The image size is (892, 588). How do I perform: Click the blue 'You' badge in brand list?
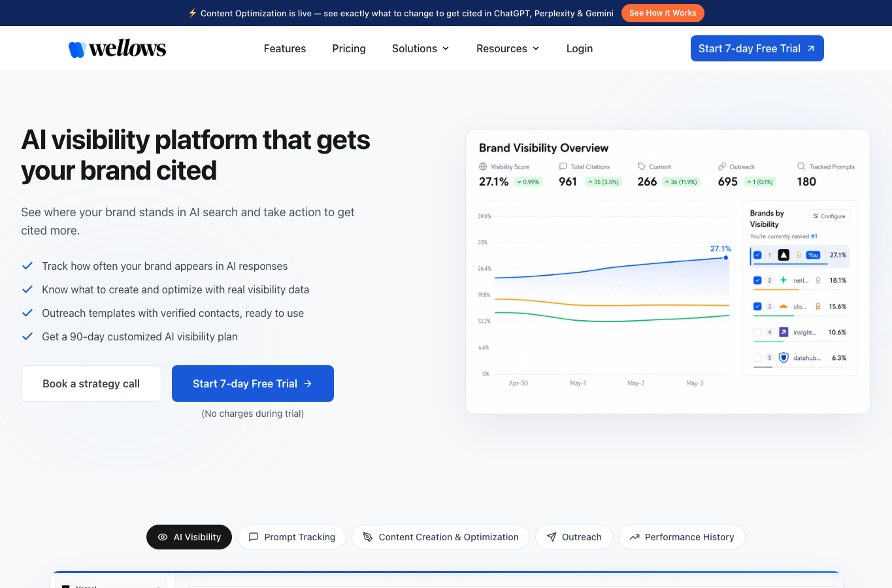coord(813,255)
